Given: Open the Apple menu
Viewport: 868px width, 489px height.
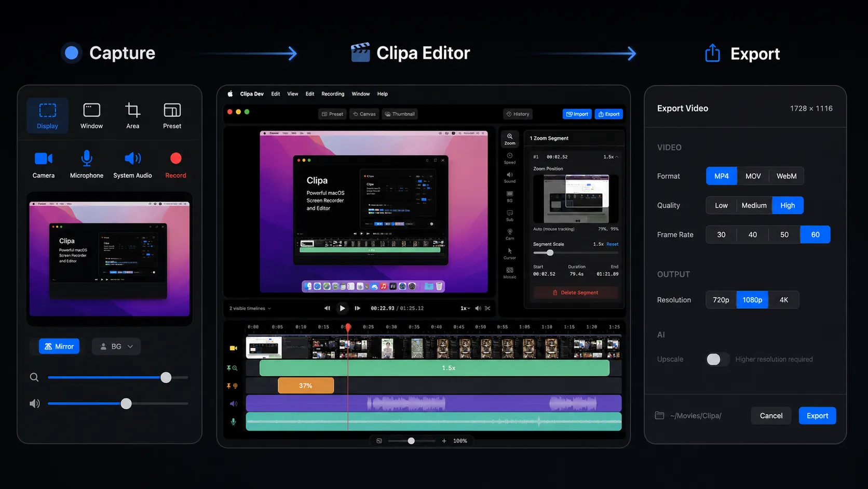Looking at the screenshot, I should pyautogui.click(x=230, y=94).
